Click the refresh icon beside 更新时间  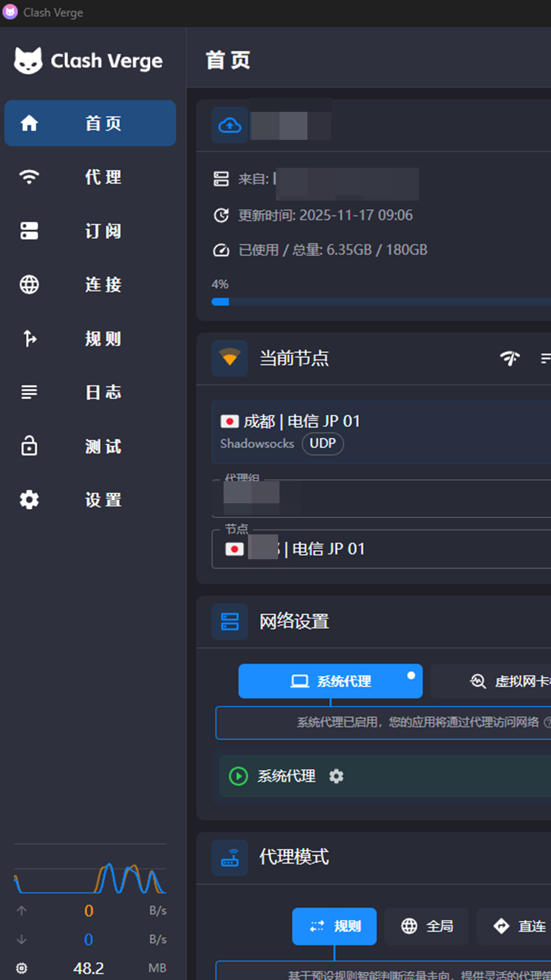(x=221, y=215)
